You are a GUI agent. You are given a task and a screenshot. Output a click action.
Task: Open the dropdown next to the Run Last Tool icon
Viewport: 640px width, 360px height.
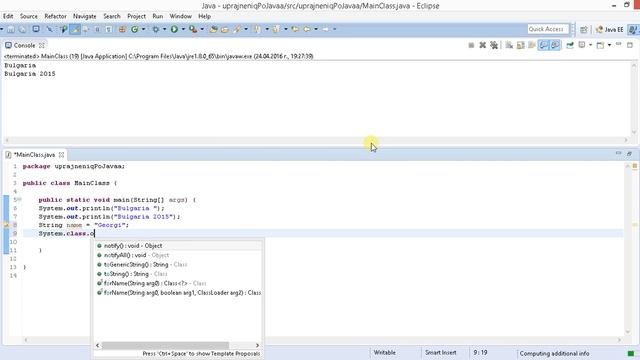pyautogui.click(x=202, y=29)
